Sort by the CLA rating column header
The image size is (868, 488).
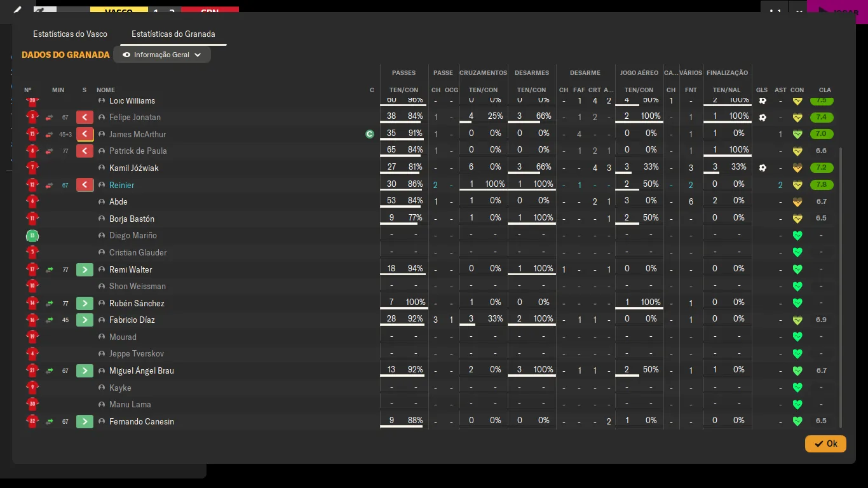(x=825, y=90)
